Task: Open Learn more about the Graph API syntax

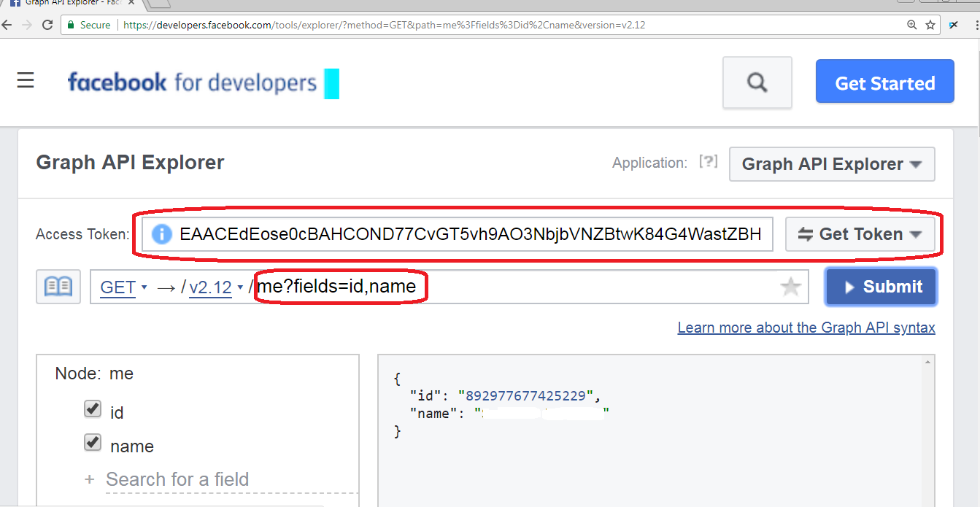Action: coord(806,328)
